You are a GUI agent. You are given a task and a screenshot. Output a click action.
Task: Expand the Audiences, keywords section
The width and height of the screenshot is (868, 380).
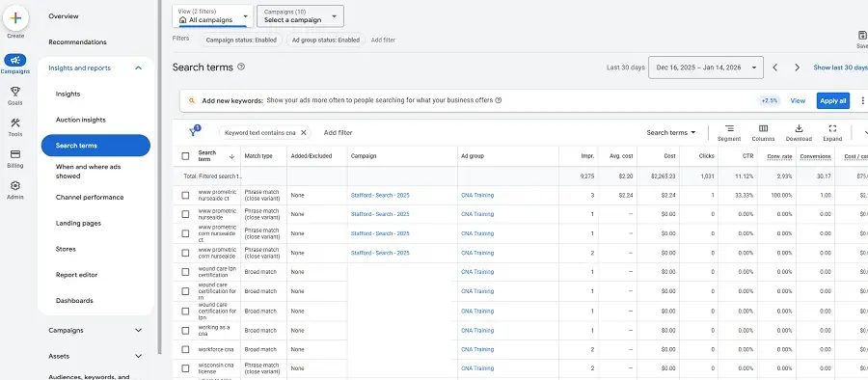click(89, 377)
